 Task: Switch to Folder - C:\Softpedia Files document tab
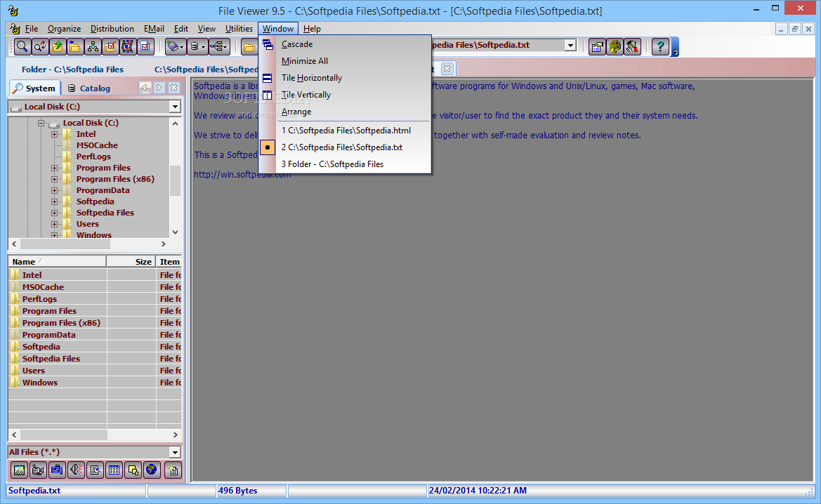[73, 69]
